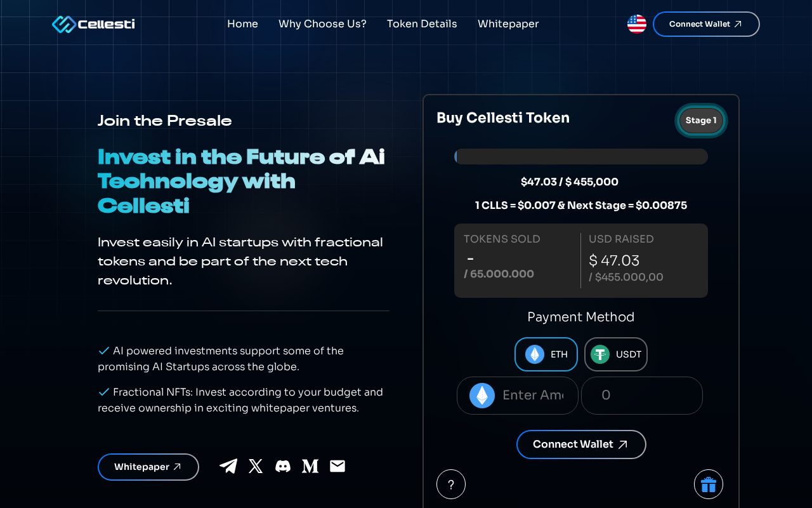This screenshot has height=508, width=812.
Task: Click the email envelope icon
Action: pos(337,466)
